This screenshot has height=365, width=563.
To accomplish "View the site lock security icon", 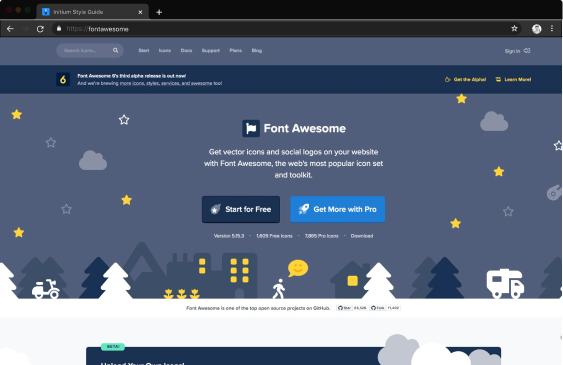I will pos(59,28).
